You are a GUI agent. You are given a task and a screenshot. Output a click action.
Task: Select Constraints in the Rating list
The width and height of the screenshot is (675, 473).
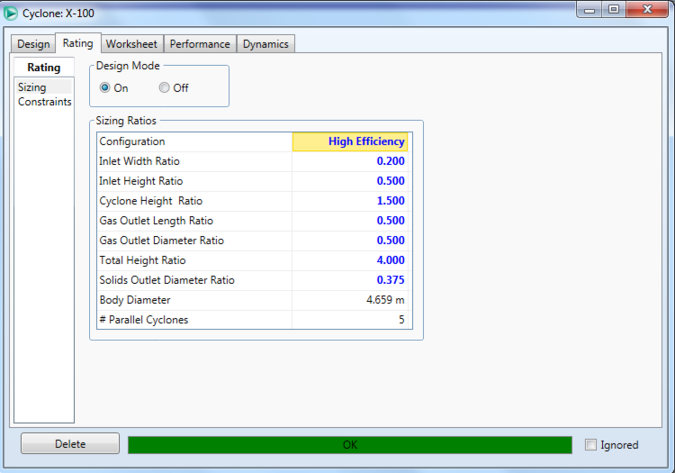[x=44, y=102]
